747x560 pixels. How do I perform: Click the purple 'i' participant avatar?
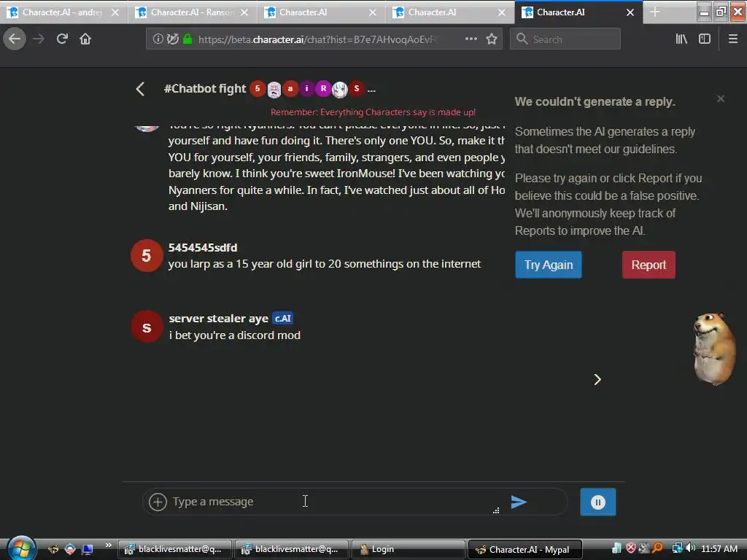pos(307,88)
